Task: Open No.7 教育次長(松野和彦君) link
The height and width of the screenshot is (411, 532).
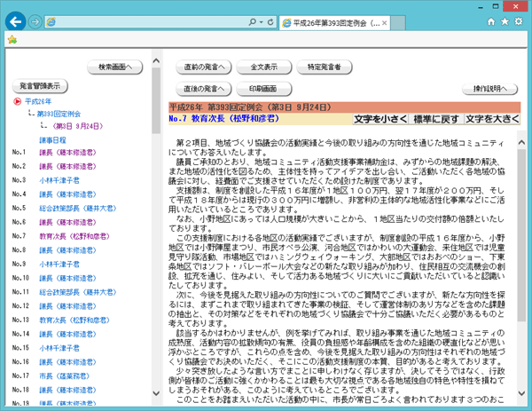Action: [x=74, y=236]
